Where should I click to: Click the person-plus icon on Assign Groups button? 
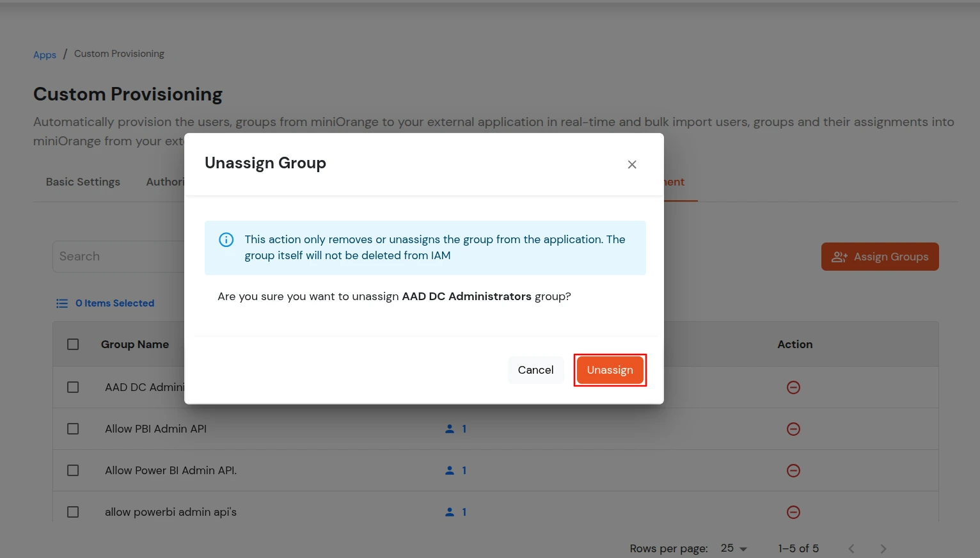840,257
